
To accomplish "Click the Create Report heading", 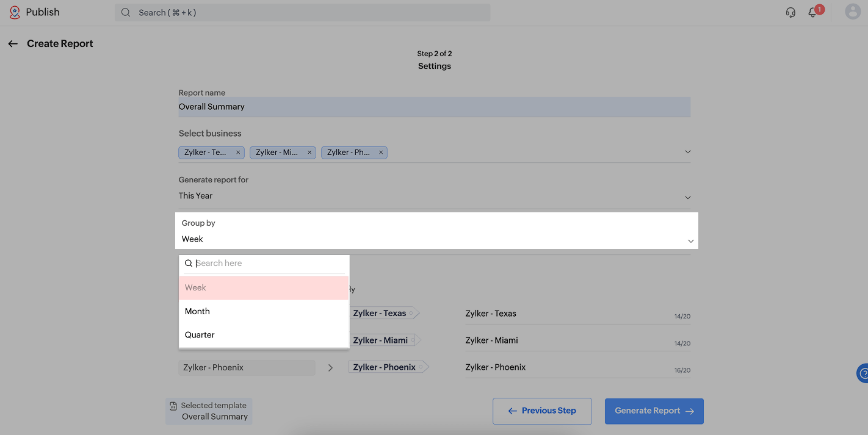I will point(60,44).
